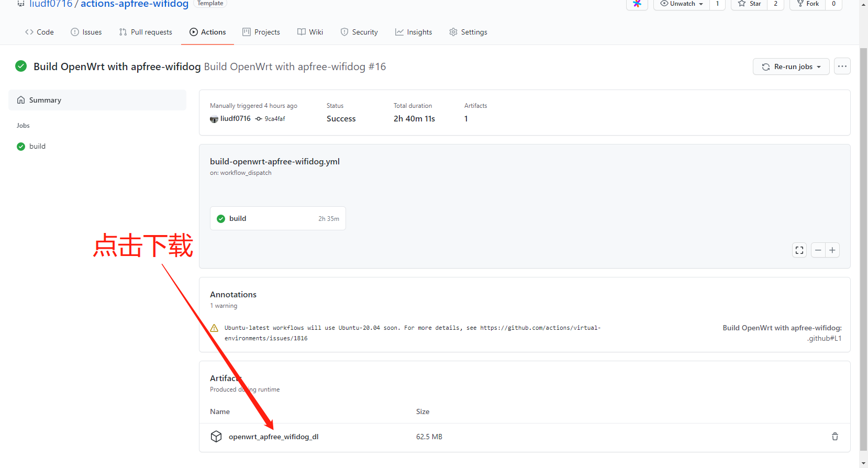Click the artifacts count 1
The image size is (868, 468).
(466, 119)
